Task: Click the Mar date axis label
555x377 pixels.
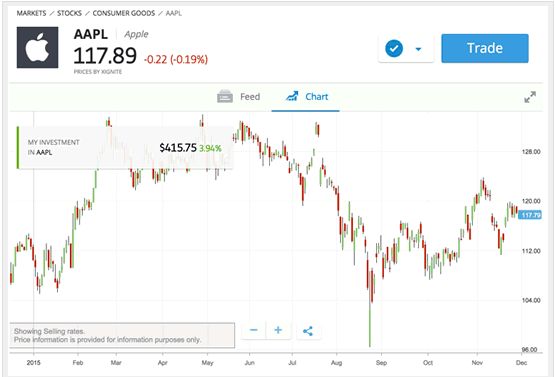Action: pos(116,363)
